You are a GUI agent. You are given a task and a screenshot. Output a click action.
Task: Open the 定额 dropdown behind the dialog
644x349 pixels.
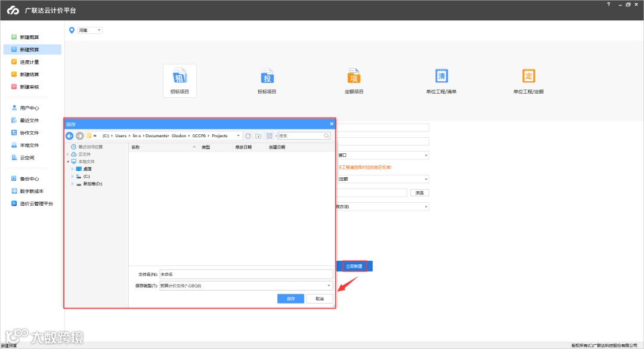coord(383,179)
